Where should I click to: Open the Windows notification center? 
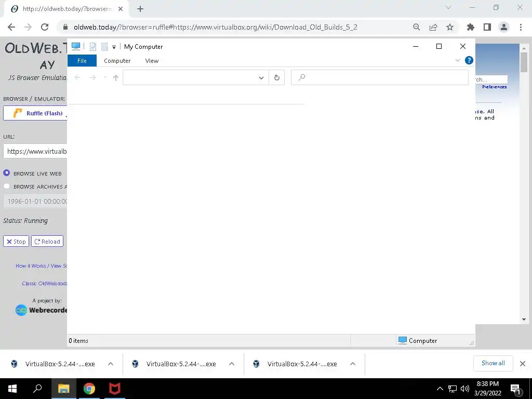point(516,389)
